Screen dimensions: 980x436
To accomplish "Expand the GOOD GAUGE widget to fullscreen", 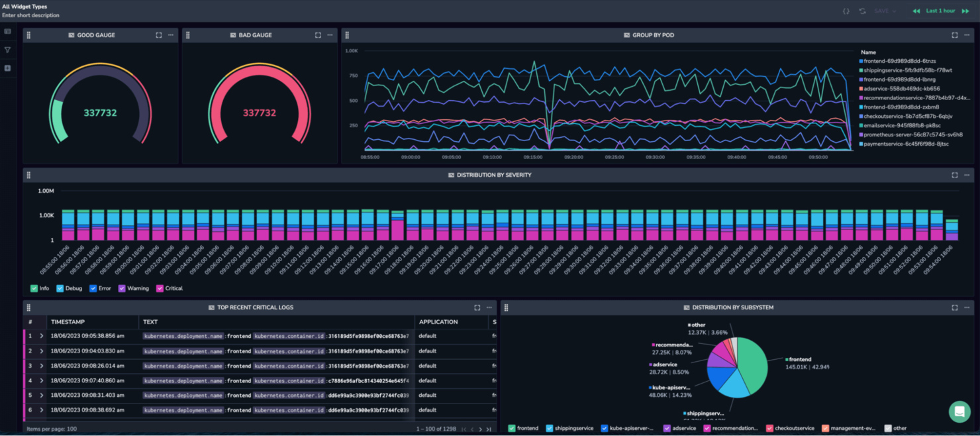I will coord(159,35).
